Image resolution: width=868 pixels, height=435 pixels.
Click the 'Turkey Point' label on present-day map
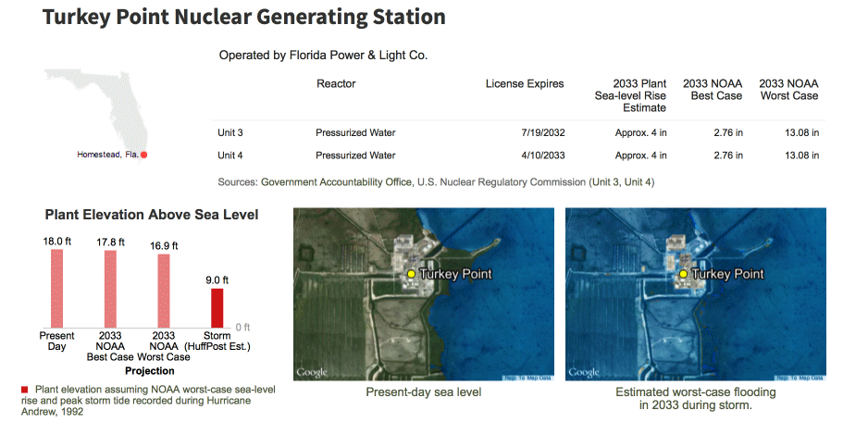[x=455, y=274]
